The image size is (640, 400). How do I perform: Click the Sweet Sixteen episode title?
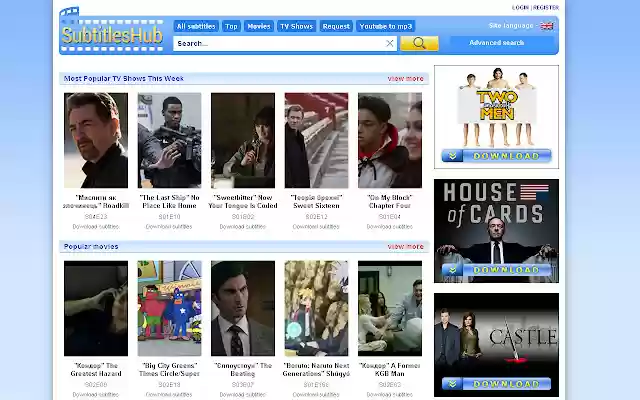tap(316, 202)
